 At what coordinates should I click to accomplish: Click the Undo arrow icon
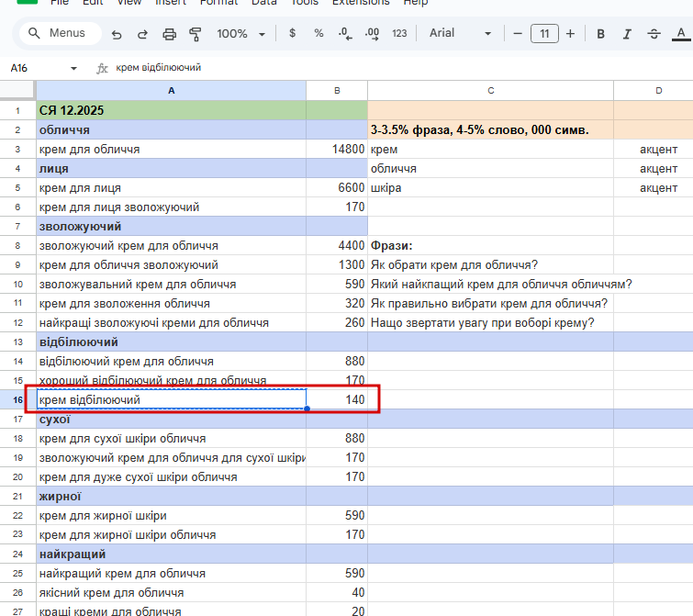(117, 34)
